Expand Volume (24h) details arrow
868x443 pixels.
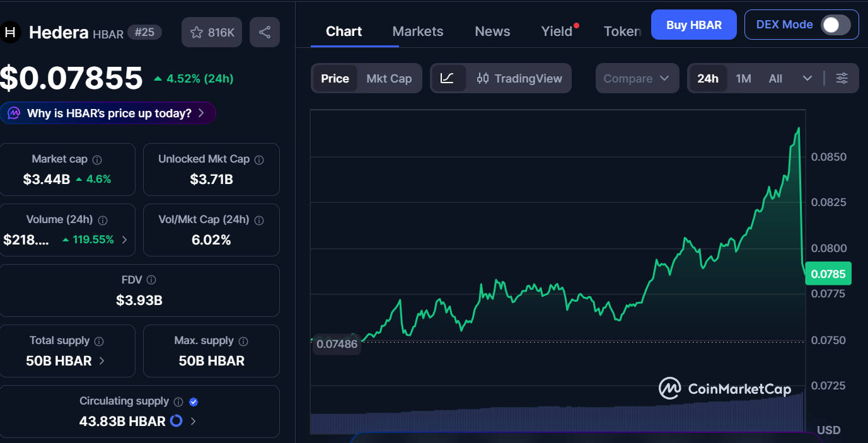[124, 239]
